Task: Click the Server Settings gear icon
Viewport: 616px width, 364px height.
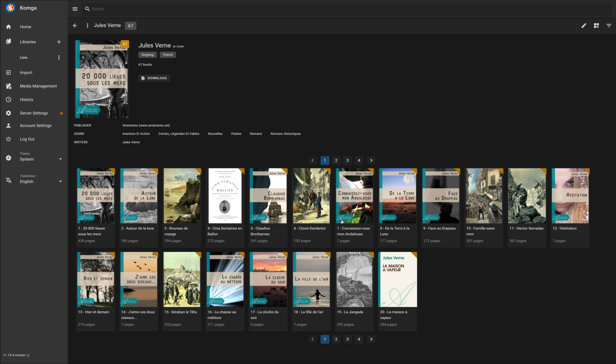Action: (8, 113)
